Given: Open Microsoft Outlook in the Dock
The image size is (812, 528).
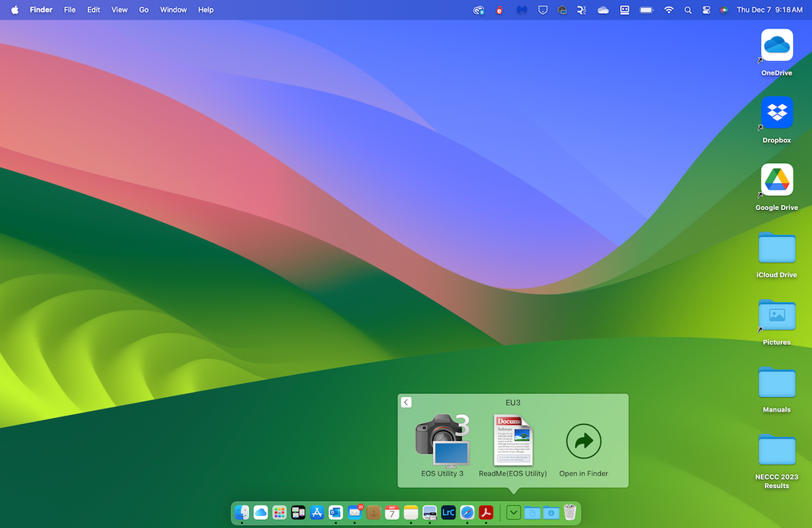Looking at the screenshot, I should click(x=336, y=513).
